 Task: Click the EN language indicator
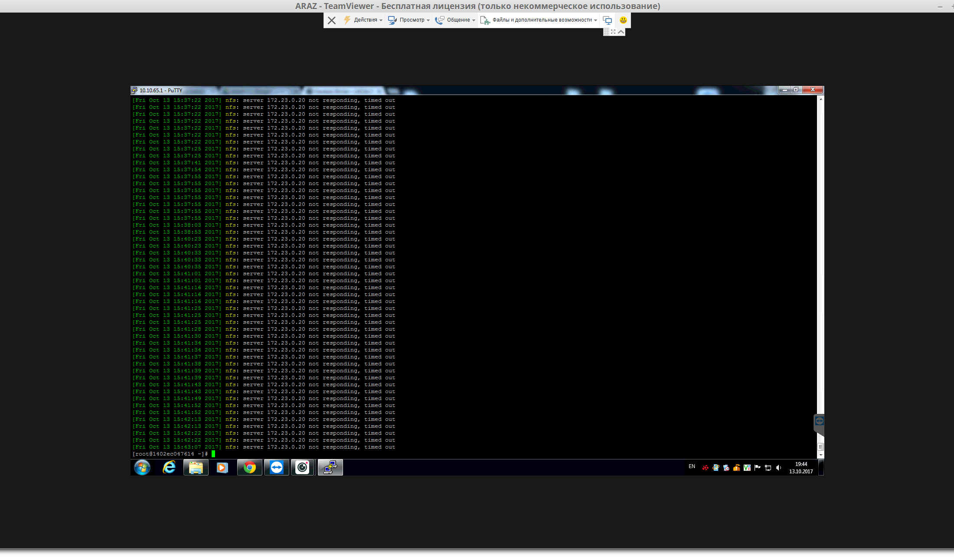[x=692, y=466]
